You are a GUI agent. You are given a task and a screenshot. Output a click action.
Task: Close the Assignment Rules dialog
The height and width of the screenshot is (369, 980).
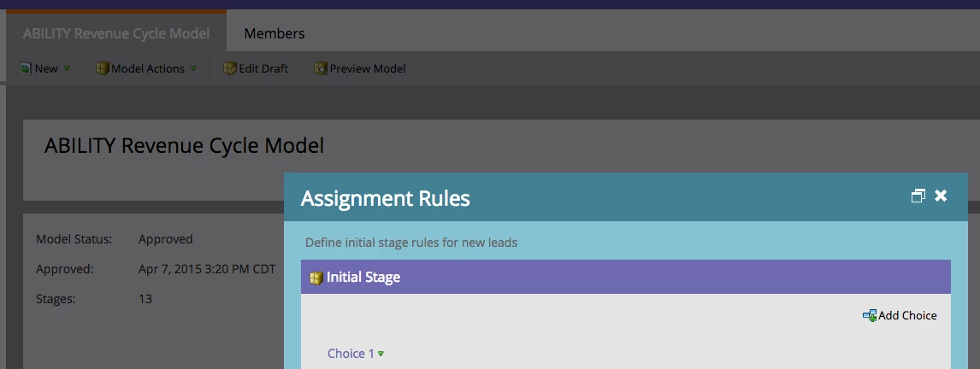(x=941, y=196)
